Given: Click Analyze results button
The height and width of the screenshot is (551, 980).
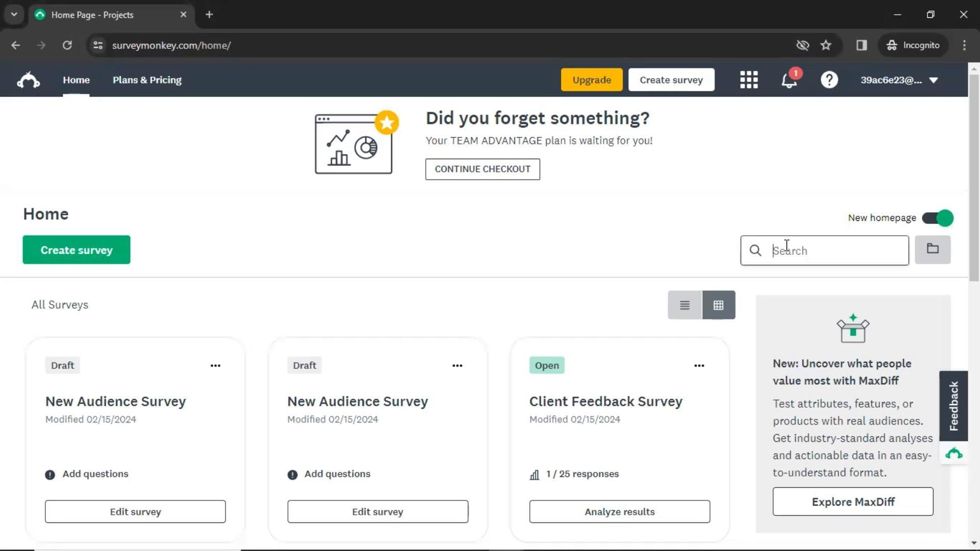Looking at the screenshot, I should 619,511.
